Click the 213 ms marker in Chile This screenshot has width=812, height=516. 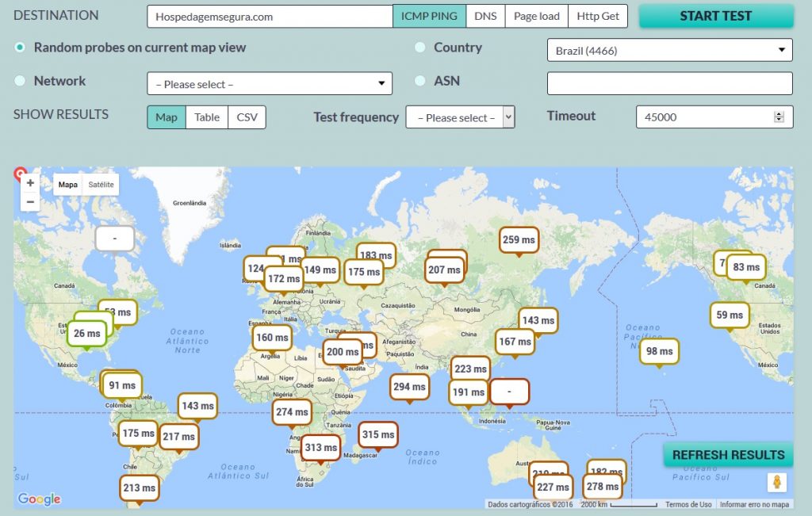point(139,487)
